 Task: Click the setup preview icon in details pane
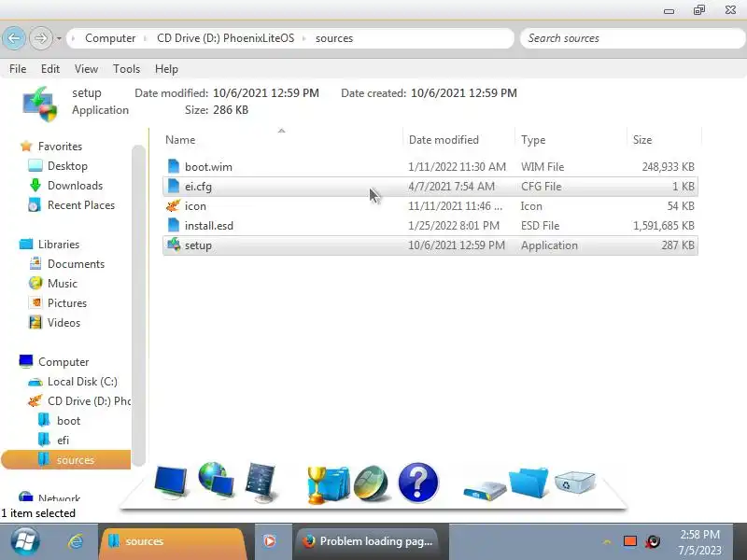pos(39,104)
